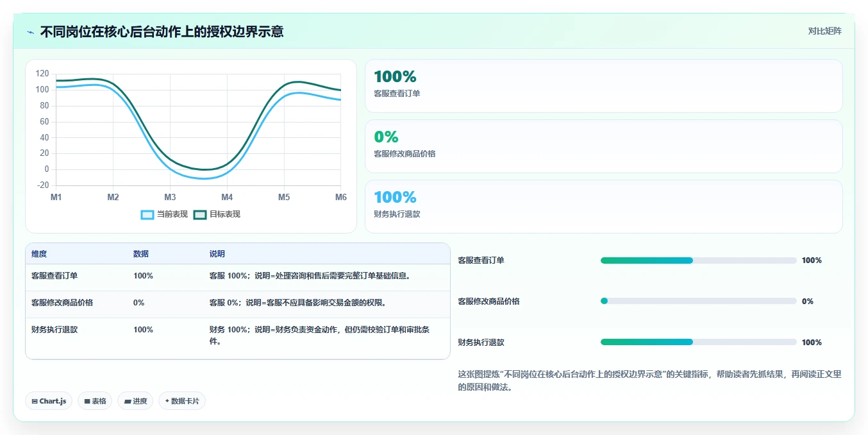Click the 维度 column header
Viewport: 868px width, 435px height.
point(39,254)
